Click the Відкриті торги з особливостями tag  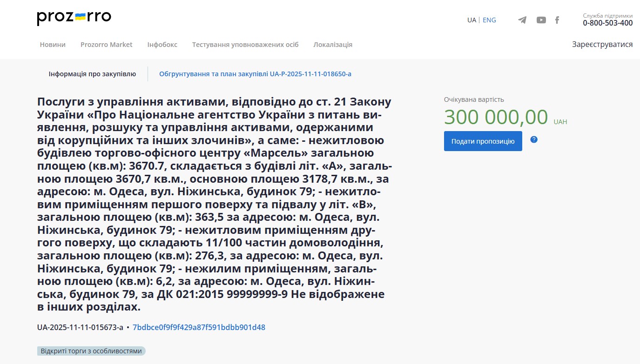coord(91,351)
